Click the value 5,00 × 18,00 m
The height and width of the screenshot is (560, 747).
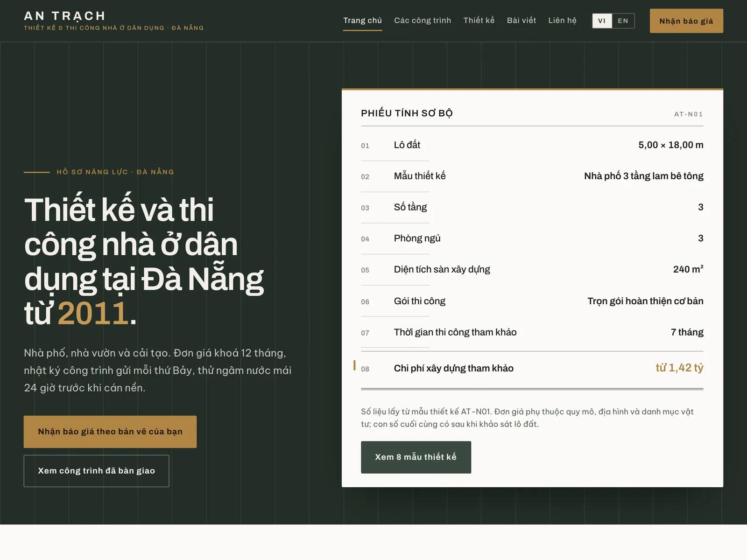coord(671,145)
